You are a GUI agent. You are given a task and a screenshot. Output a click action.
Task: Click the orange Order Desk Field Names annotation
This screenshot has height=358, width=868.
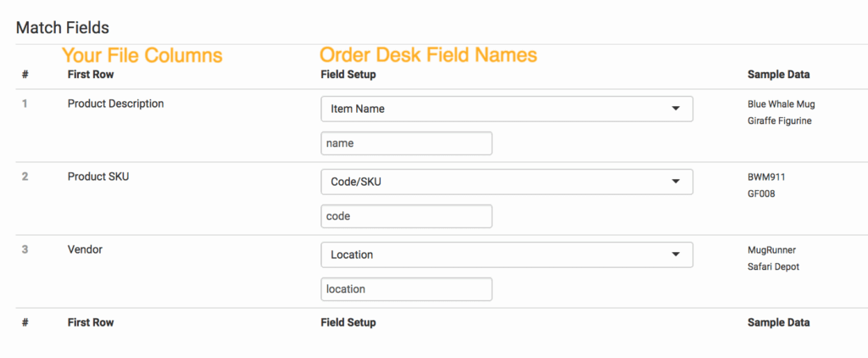pos(428,55)
